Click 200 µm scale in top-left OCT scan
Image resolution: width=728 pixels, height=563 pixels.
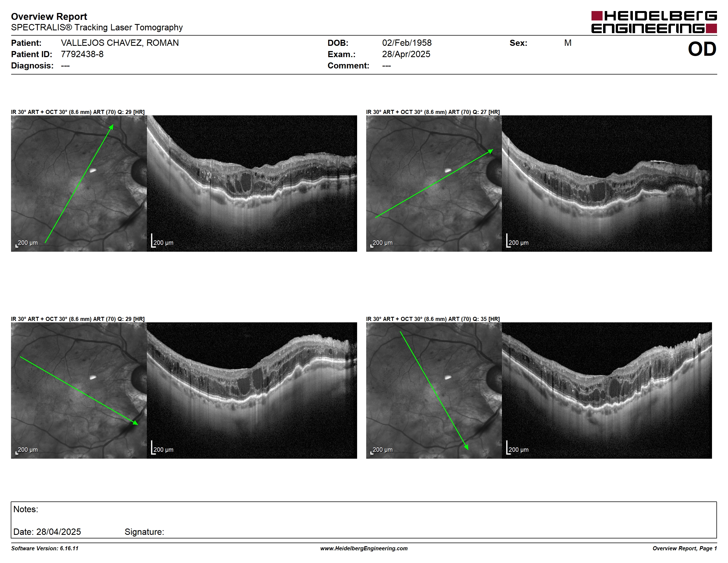(x=162, y=241)
